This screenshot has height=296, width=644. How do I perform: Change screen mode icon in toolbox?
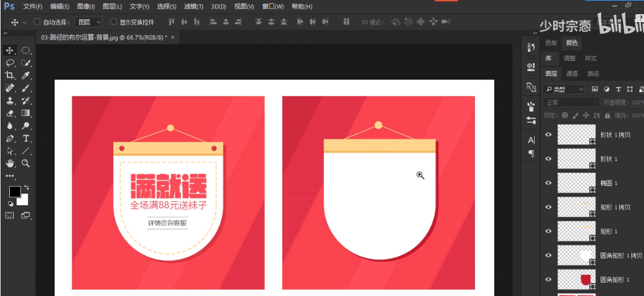click(x=26, y=215)
